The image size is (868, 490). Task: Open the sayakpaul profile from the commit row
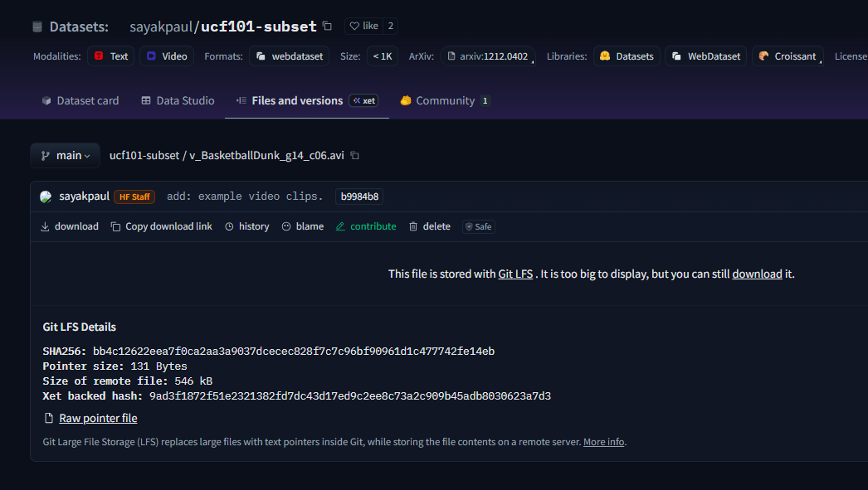(x=84, y=196)
